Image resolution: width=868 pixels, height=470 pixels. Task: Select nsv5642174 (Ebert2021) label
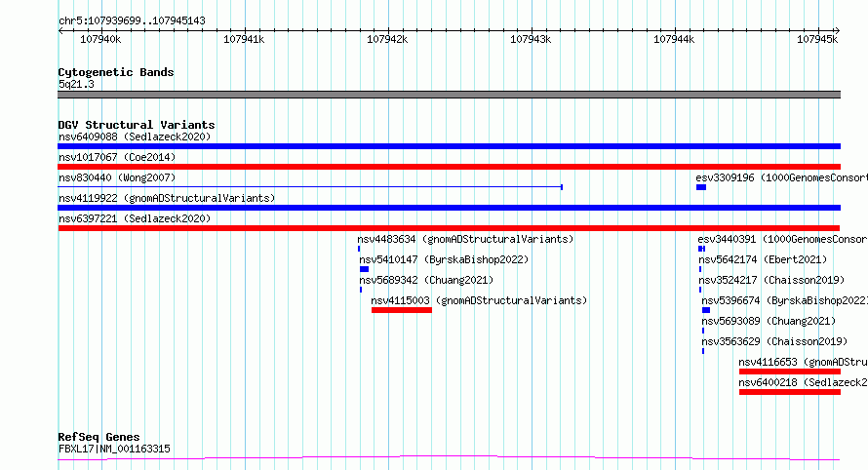(x=763, y=259)
